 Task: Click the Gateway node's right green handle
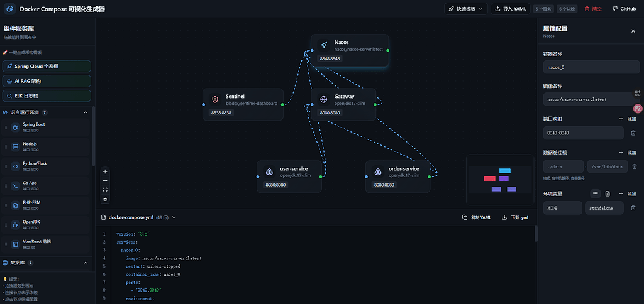pyautogui.click(x=375, y=104)
